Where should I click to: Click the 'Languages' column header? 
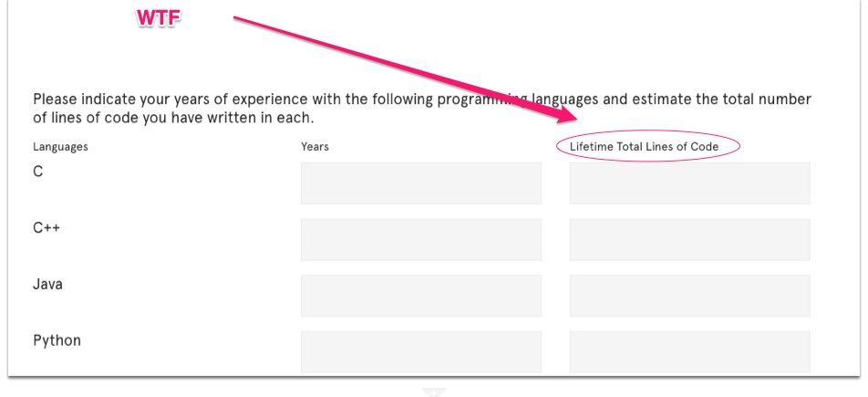tap(60, 147)
